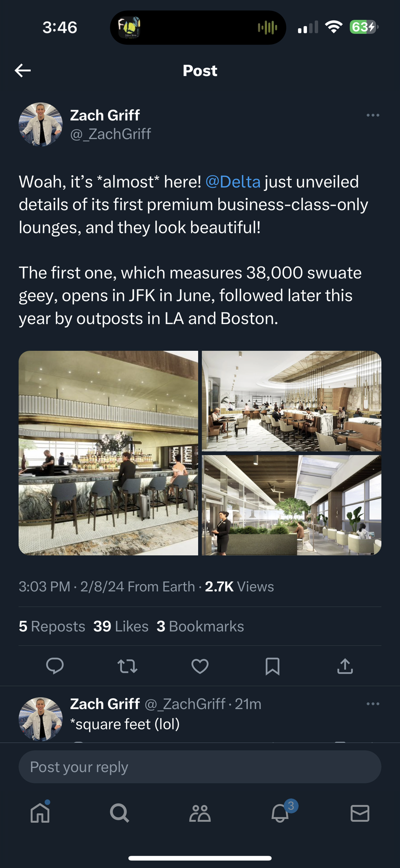Tap the @Delta mention link
Viewport: 400px width, 868px height.
click(x=233, y=182)
